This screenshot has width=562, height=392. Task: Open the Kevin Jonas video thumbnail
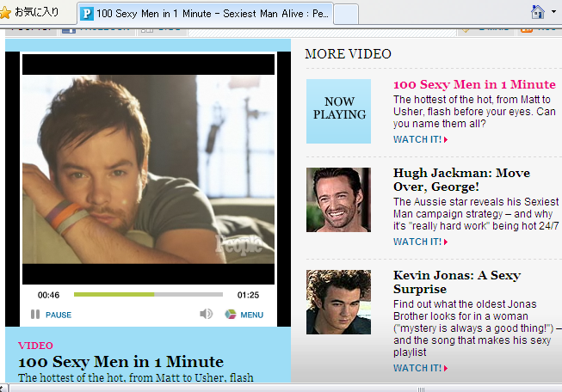click(339, 302)
